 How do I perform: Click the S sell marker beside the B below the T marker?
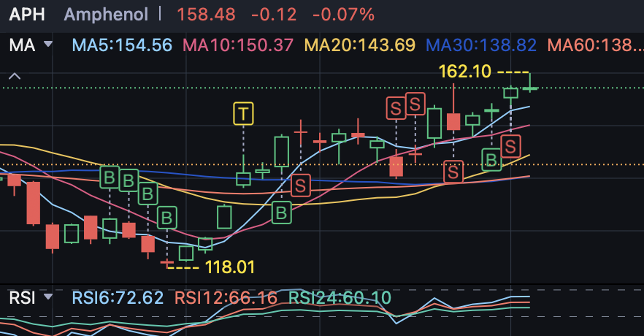[x=301, y=186]
